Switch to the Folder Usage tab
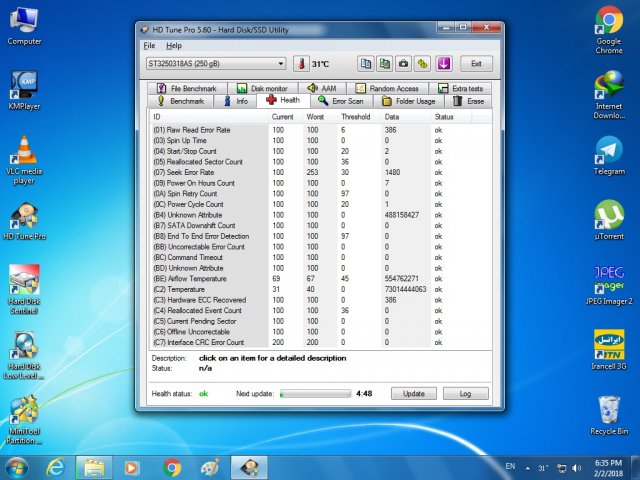Screen dimensions: 640x480 click(408, 101)
